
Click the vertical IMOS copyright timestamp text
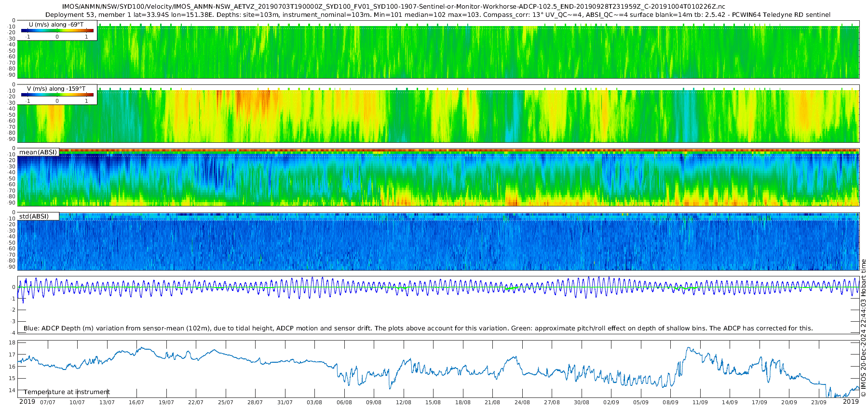[x=863, y=328]
